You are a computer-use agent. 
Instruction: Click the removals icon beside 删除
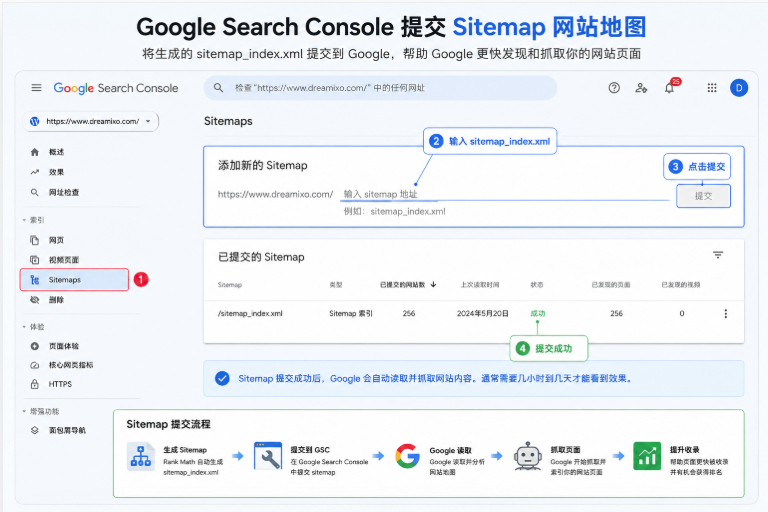(x=34, y=299)
